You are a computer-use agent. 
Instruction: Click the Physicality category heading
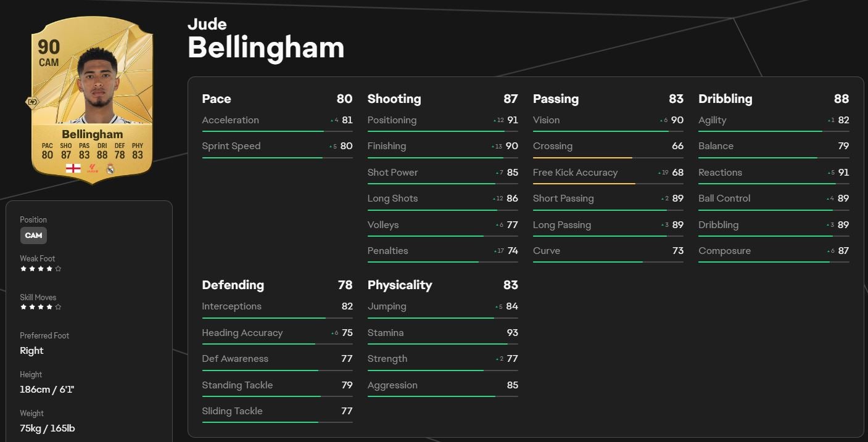(400, 285)
